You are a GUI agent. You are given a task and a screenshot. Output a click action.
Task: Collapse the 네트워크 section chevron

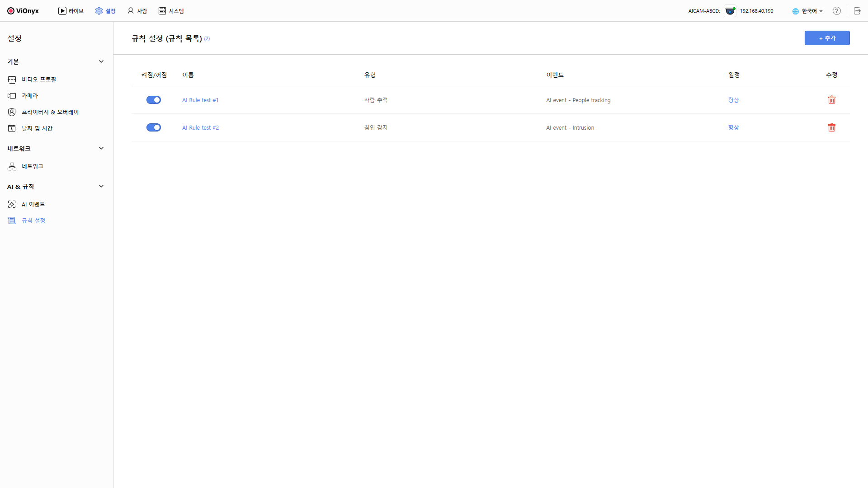coord(101,148)
